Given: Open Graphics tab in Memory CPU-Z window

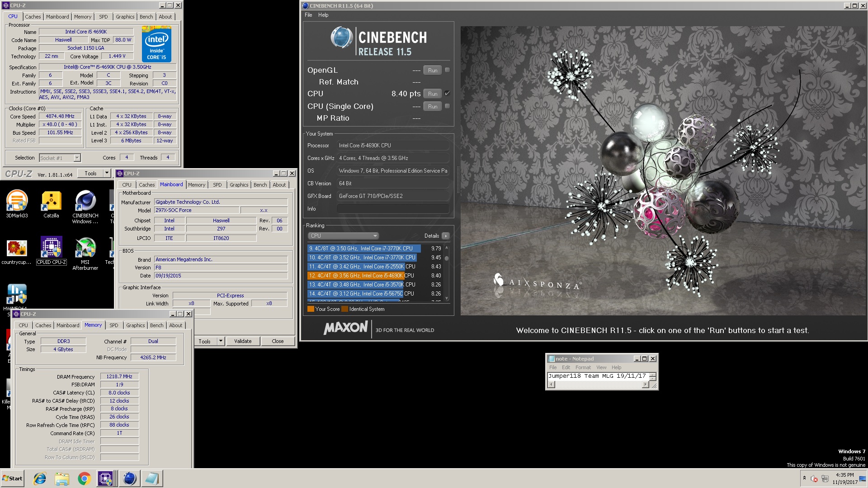Looking at the screenshot, I should coord(136,325).
